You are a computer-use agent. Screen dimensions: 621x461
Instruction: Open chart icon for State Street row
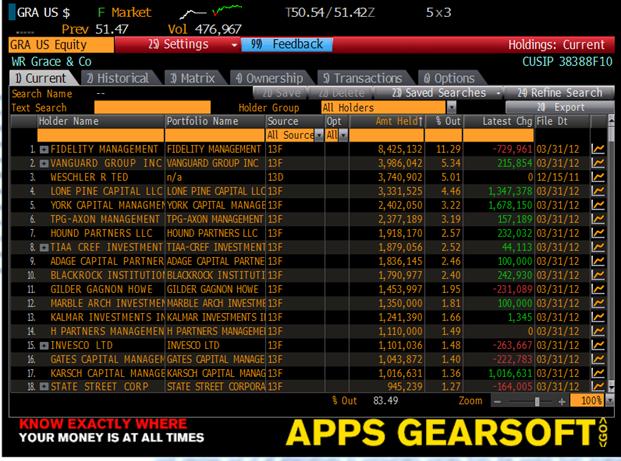(x=598, y=386)
